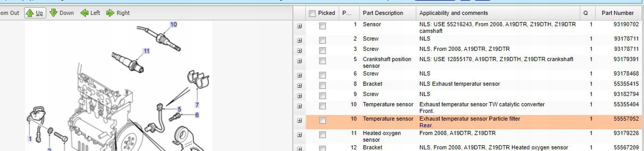Check the box for Crankshaft position sensor

(322, 61)
